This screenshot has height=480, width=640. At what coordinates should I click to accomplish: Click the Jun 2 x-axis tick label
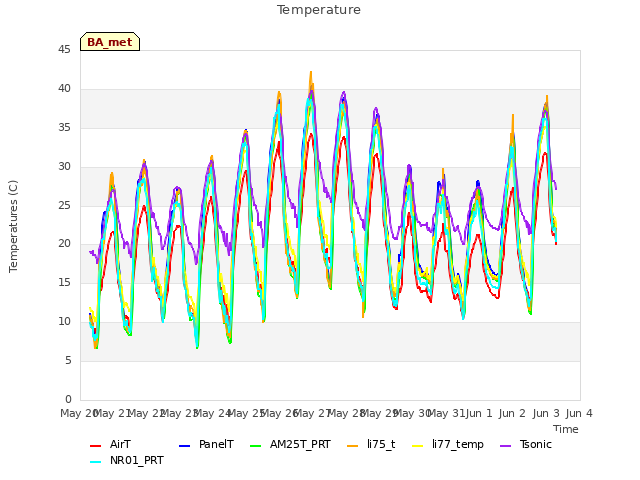pyautogui.click(x=512, y=413)
